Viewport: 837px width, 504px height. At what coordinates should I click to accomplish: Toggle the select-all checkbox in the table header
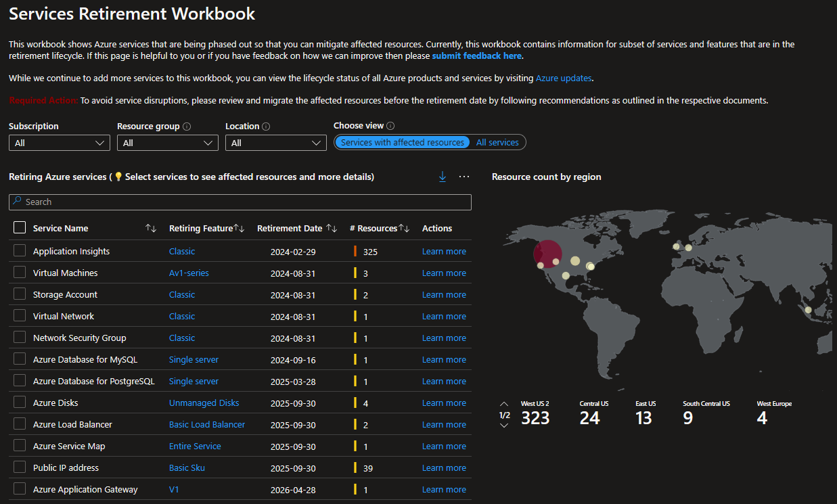[x=20, y=228]
